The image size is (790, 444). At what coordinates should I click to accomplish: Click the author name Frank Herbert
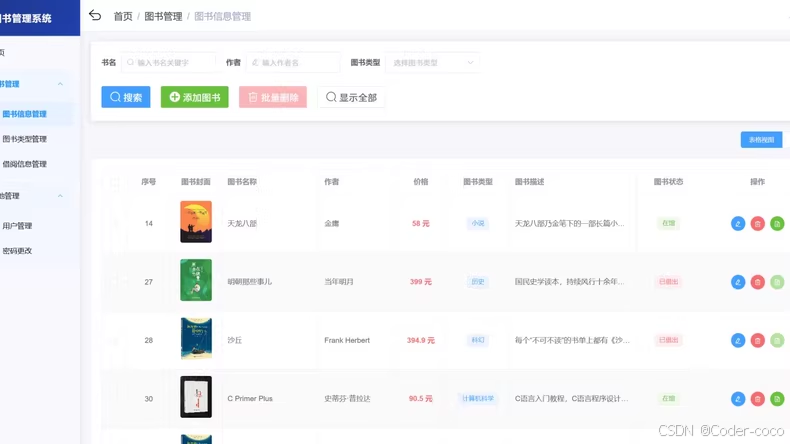click(x=347, y=340)
